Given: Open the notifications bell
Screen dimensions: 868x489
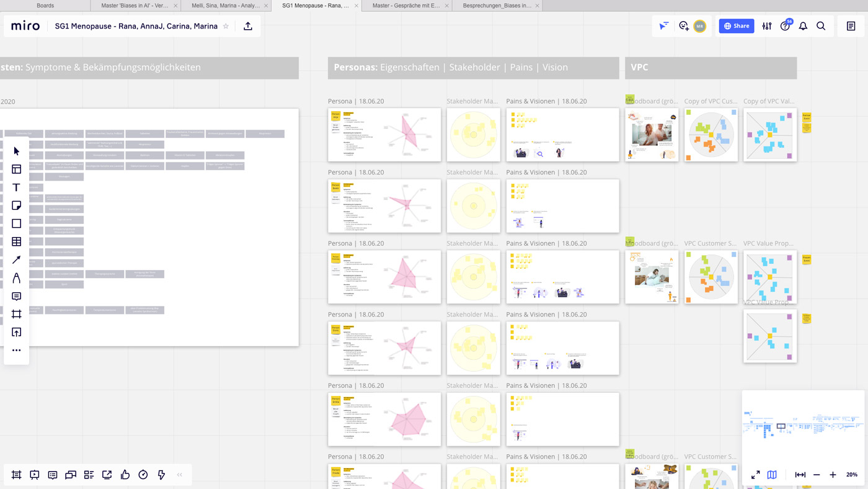Looking at the screenshot, I should pos(803,26).
